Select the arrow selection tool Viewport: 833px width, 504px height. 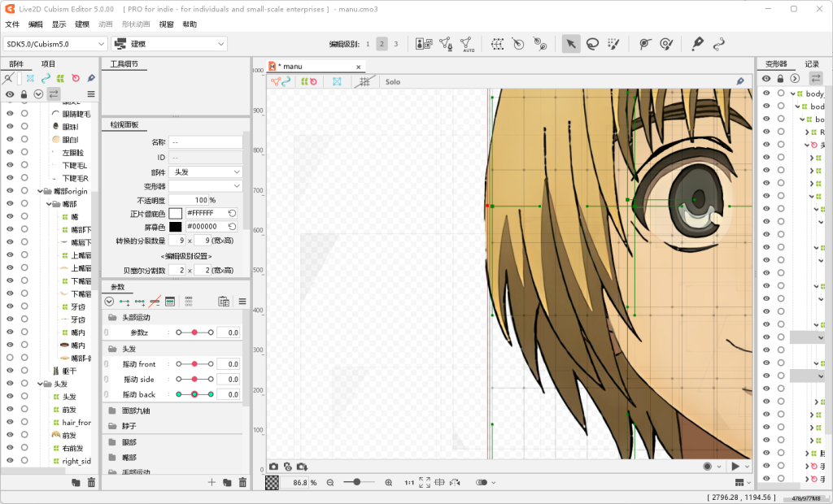(570, 44)
